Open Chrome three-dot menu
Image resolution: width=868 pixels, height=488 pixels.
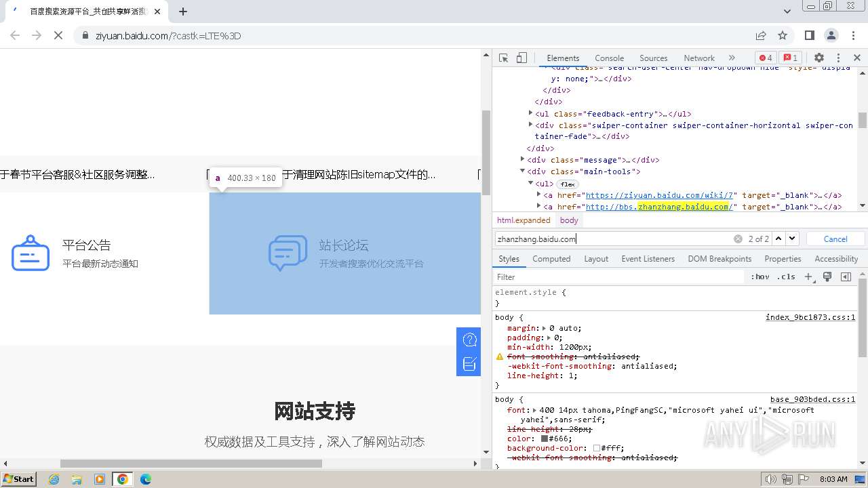[852, 35]
